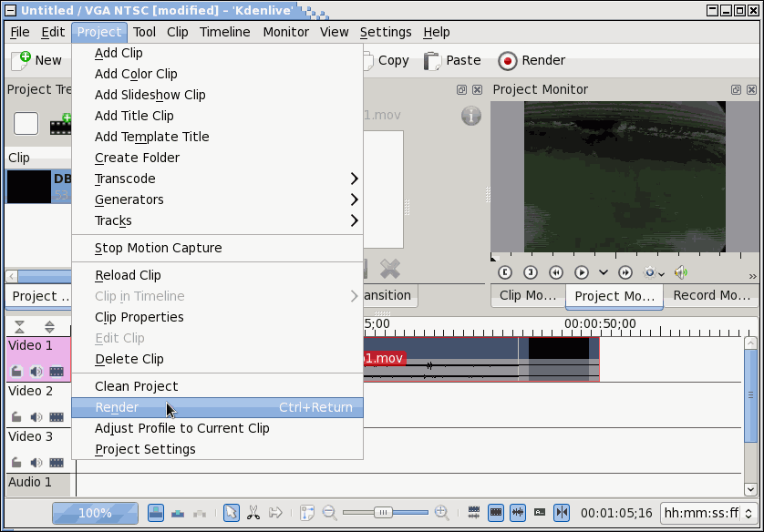Lock the Video 2 track
Image resolution: width=764 pixels, height=532 pixels.
tap(16, 417)
